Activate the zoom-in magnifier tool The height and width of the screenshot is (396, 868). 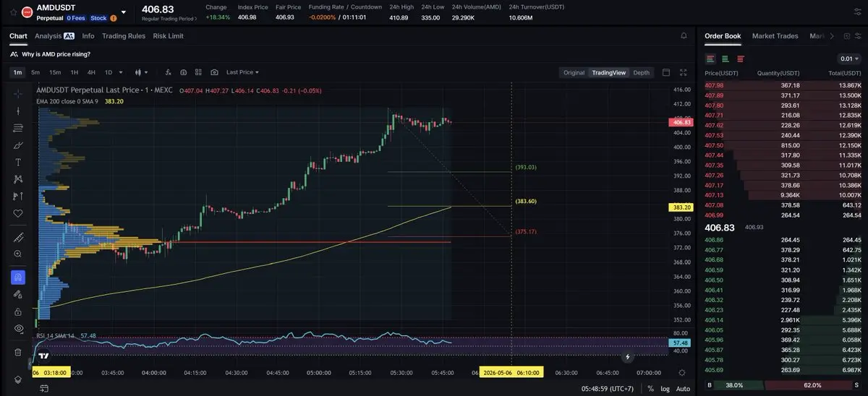click(18, 254)
